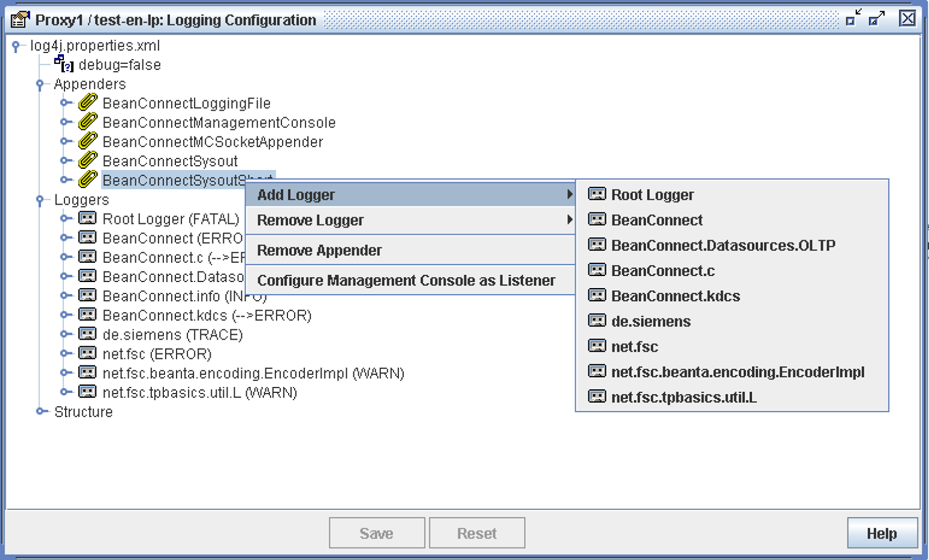Click net.fsc.beanta.encoding.EncoderImpl (WARN) tree logger icon
Viewport: 929px width, 560px height.
[87, 373]
